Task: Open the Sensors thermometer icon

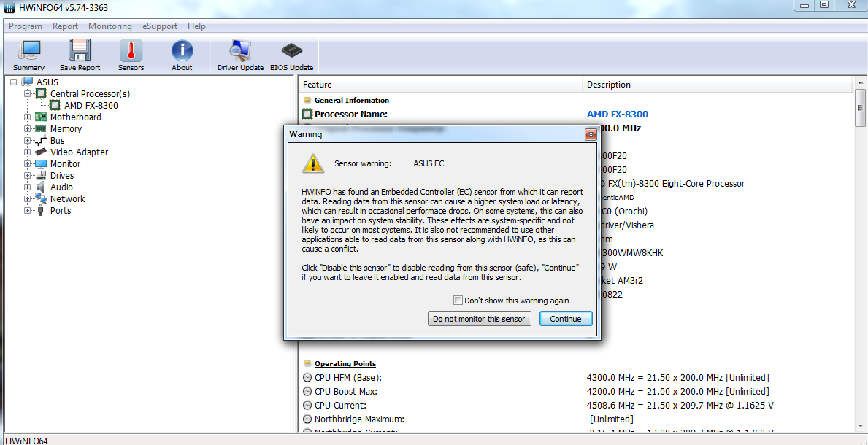Action: [x=131, y=50]
